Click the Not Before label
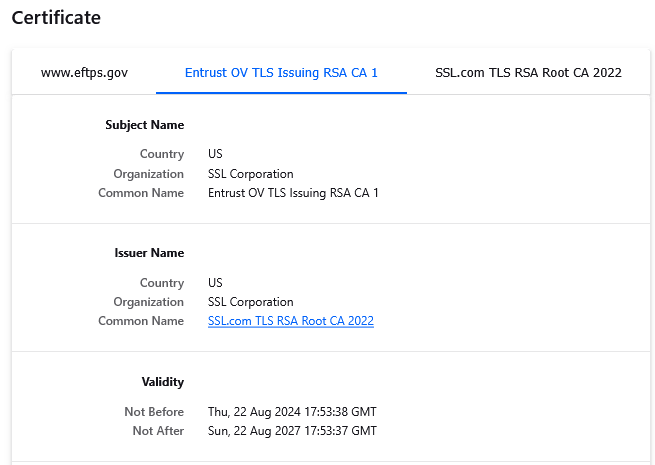655x465 pixels. pos(154,412)
